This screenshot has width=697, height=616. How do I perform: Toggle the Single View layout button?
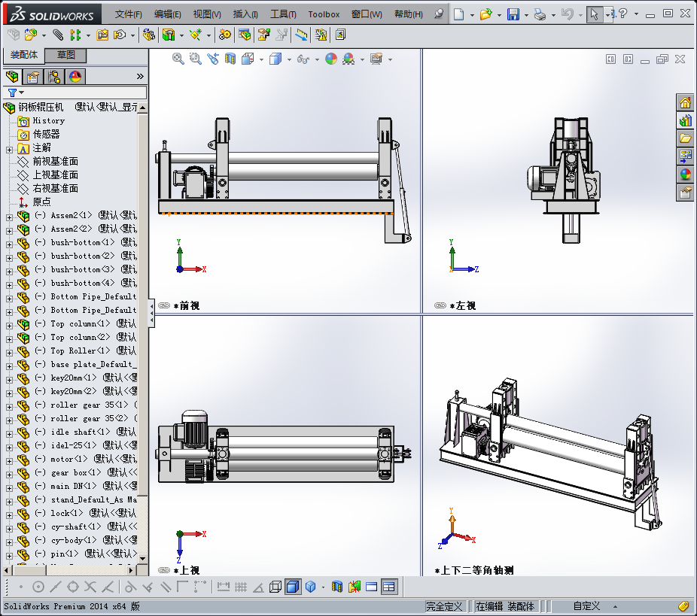371,587
